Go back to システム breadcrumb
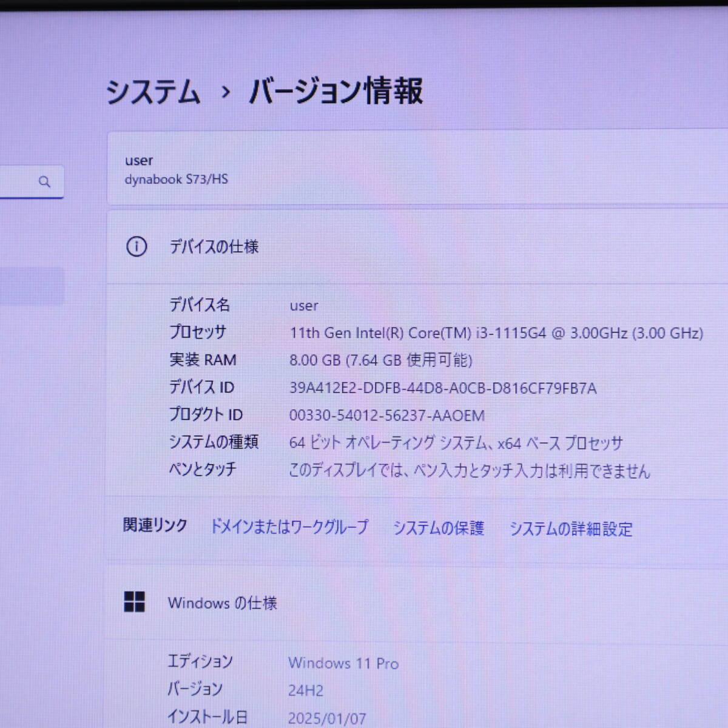The image size is (728, 728). point(153,92)
